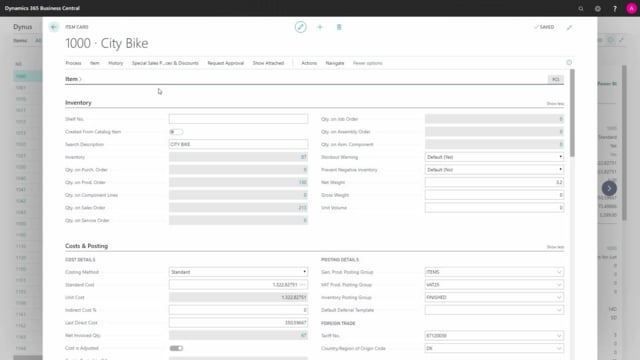Click the PCS badge on Item section
Screen dimensions: 640x360
[x=556, y=79]
